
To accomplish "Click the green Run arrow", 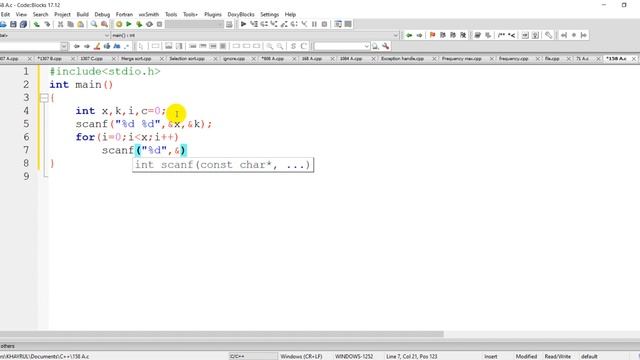I will click(x=129, y=24).
